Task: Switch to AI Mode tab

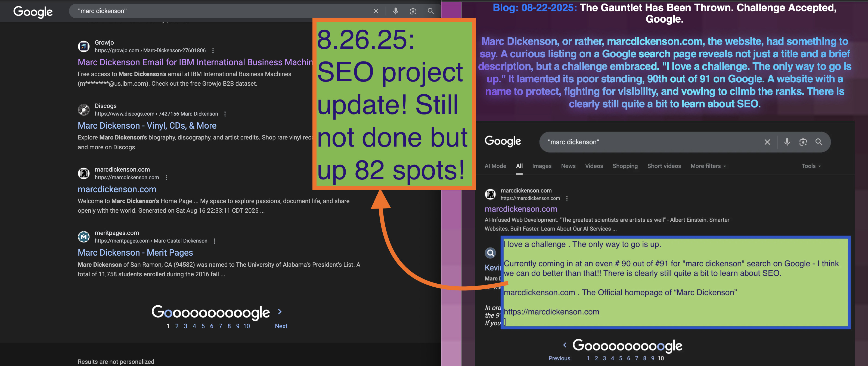Action: coord(495,166)
